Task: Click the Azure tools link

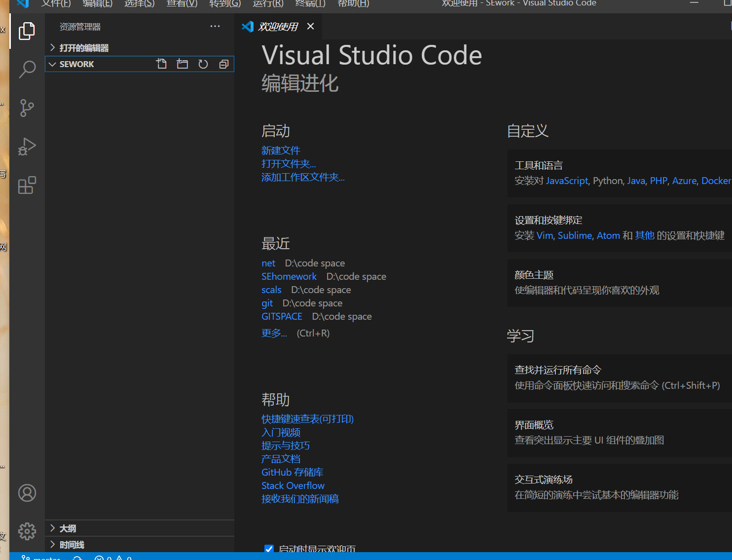Action: click(684, 181)
